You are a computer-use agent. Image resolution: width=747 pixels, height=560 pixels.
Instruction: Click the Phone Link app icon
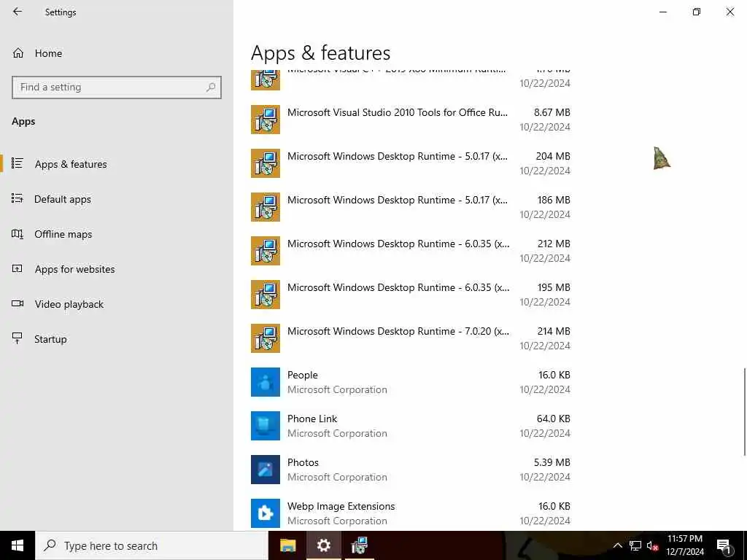(x=266, y=426)
